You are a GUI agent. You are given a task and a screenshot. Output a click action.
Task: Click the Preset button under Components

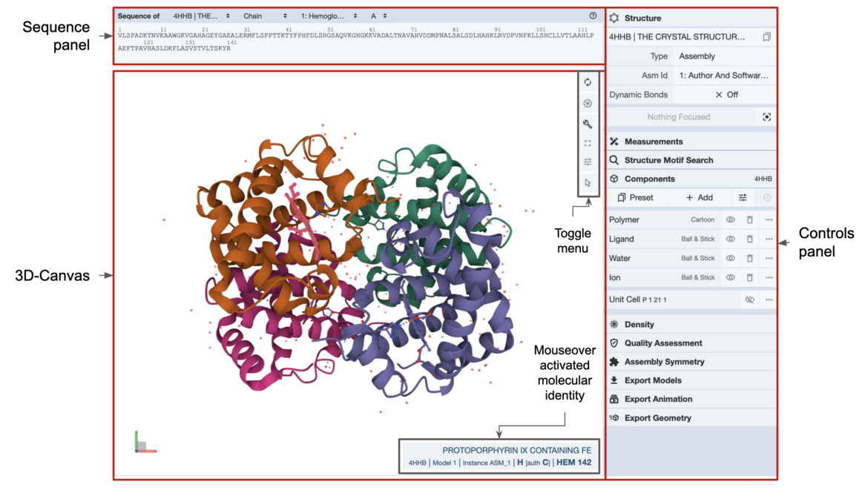[635, 198]
